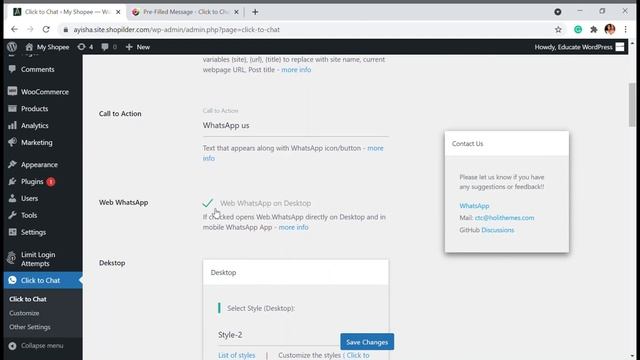Switch to Pre-Filled Message browser tab
The height and width of the screenshot is (360, 640).
[185, 12]
